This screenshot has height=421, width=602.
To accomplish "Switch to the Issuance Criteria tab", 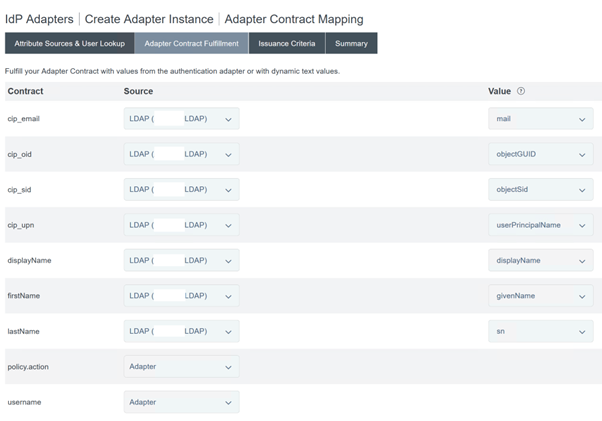I will point(287,43).
